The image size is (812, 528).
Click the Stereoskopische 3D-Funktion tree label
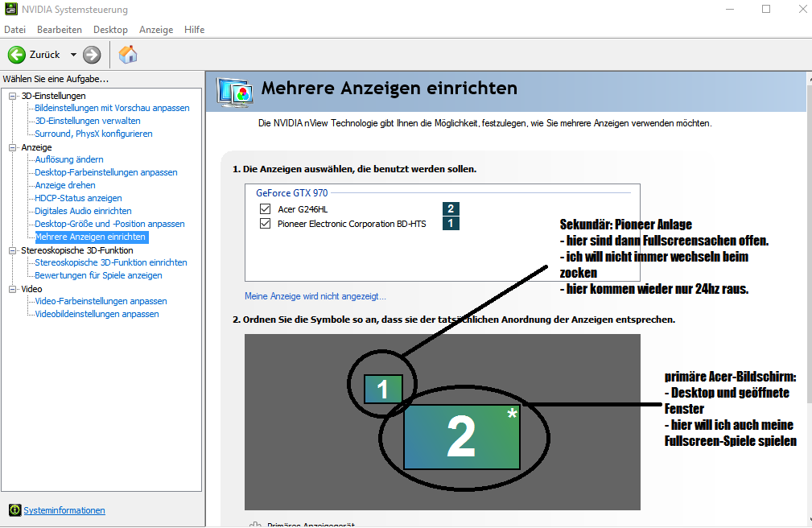[77, 250]
